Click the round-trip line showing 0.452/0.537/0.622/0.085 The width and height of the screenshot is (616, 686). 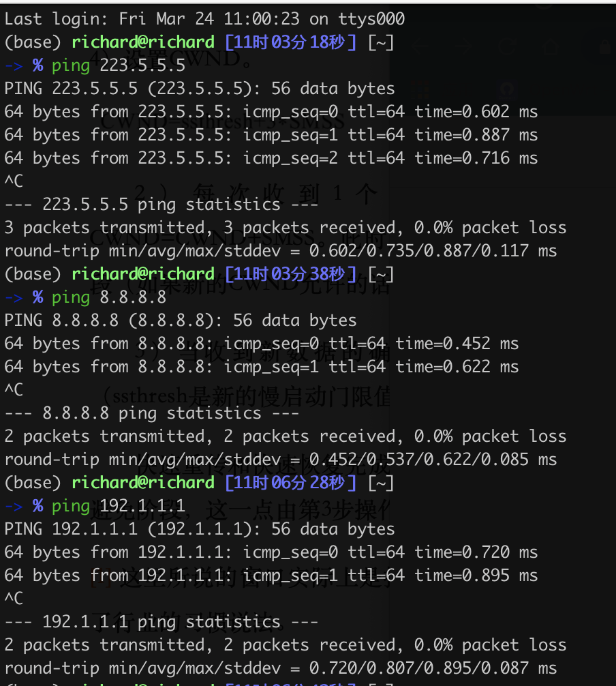click(x=281, y=460)
